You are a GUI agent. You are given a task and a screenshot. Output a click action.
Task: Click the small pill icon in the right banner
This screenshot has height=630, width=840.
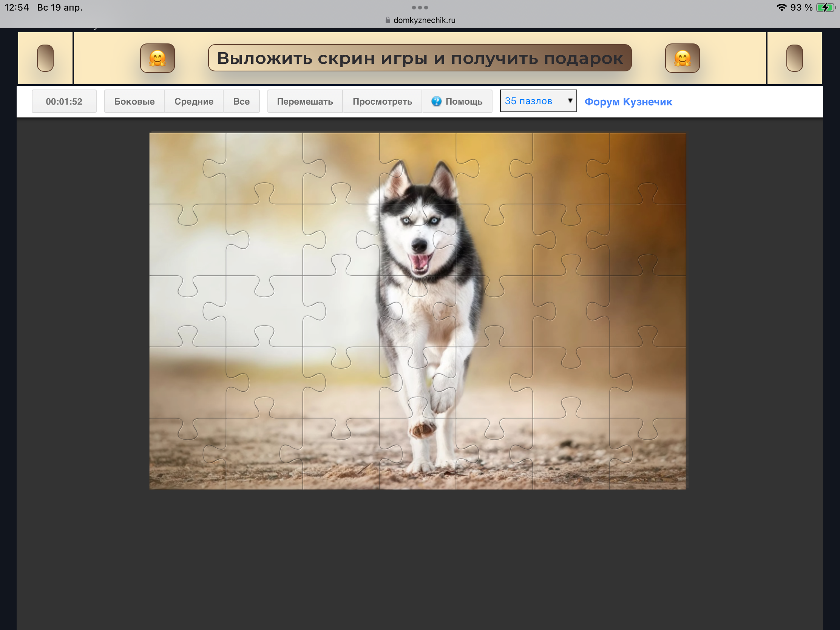(794, 58)
